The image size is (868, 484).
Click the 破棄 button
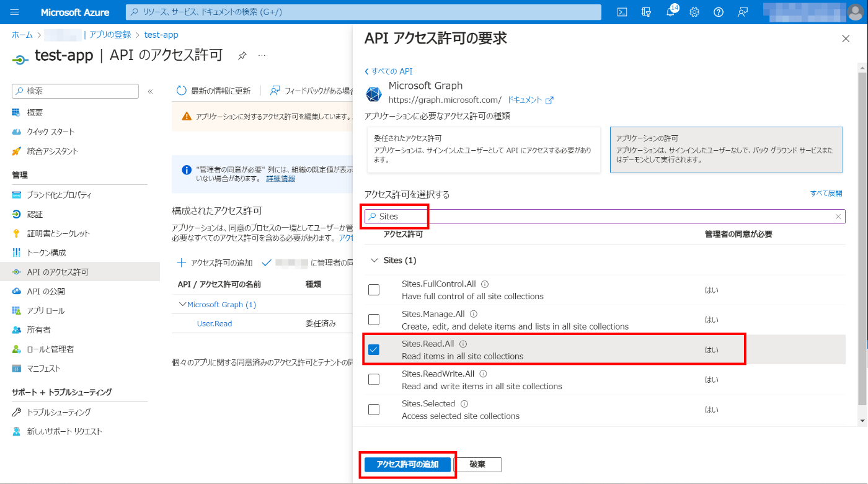477,465
